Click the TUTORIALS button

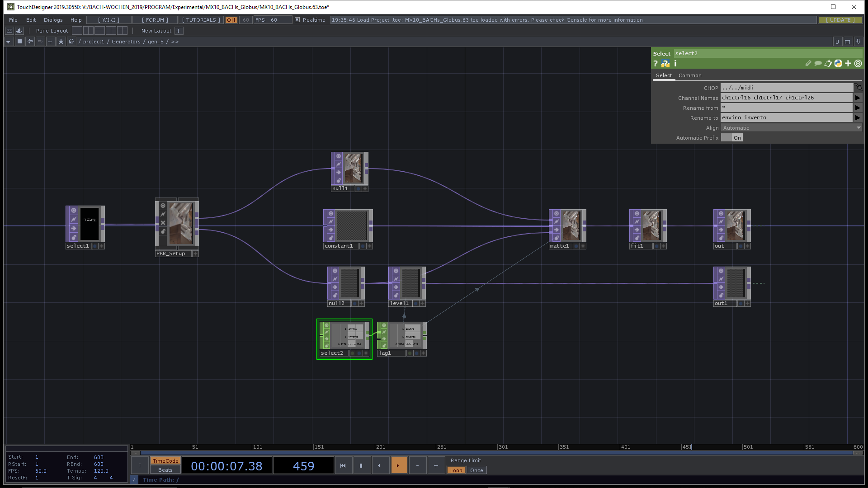201,20
